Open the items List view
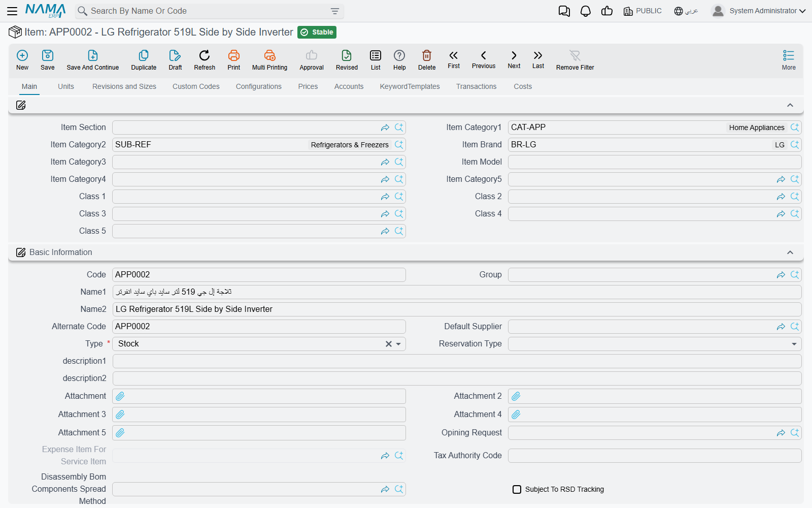 (376, 60)
